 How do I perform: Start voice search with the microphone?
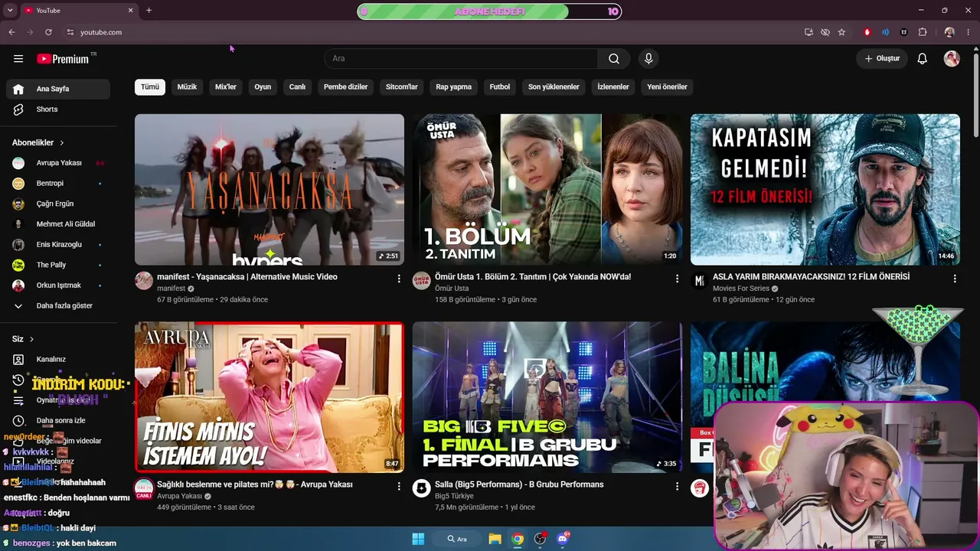pyautogui.click(x=648, y=59)
